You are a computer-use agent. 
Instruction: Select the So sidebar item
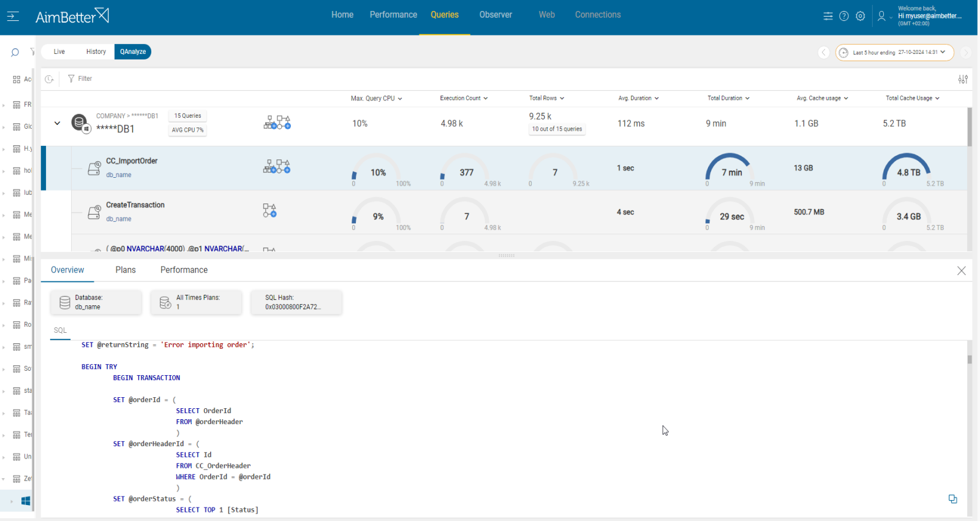(22, 369)
